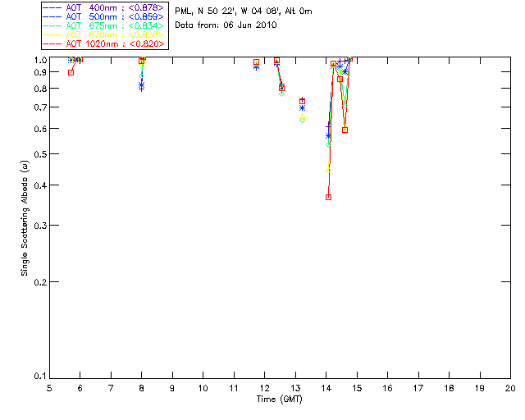This screenshot has width=525, height=420.
Task: Select the 'PML, N 50 22', W 04 08', Alt 0m' title
Action: coord(244,11)
